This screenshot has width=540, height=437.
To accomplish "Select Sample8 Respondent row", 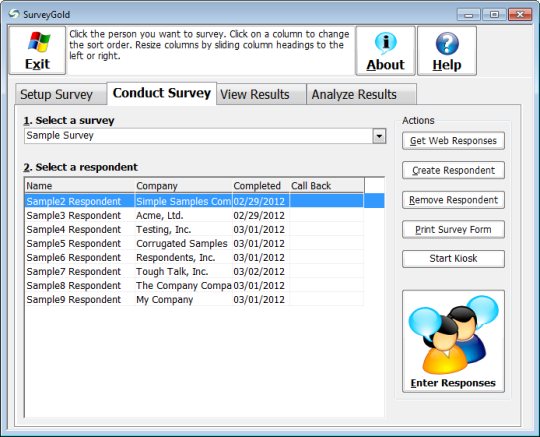I will tap(194, 285).
